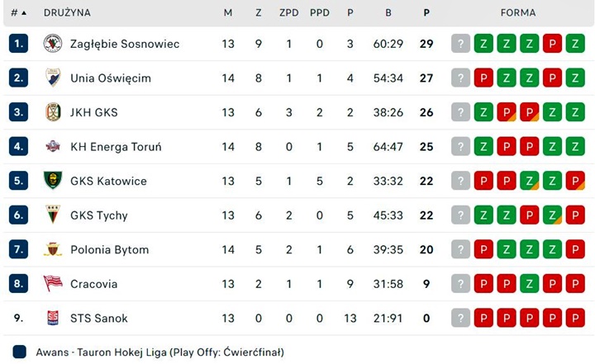The height and width of the screenshot is (364, 595).
Task: Click the STS Sanok team logo
Action: (x=53, y=318)
